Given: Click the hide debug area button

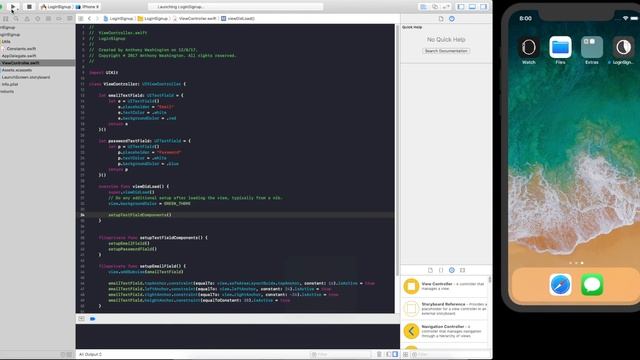Looking at the screenshot, I should [x=81, y=319].
